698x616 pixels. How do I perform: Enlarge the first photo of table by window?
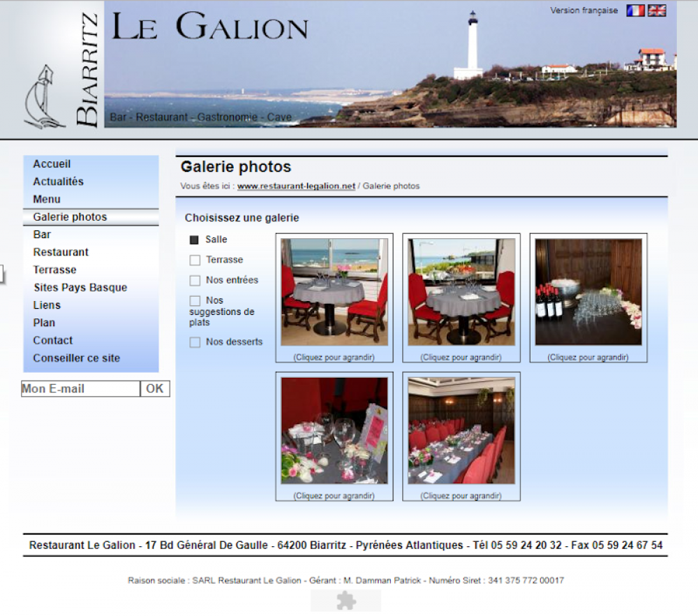334,292
